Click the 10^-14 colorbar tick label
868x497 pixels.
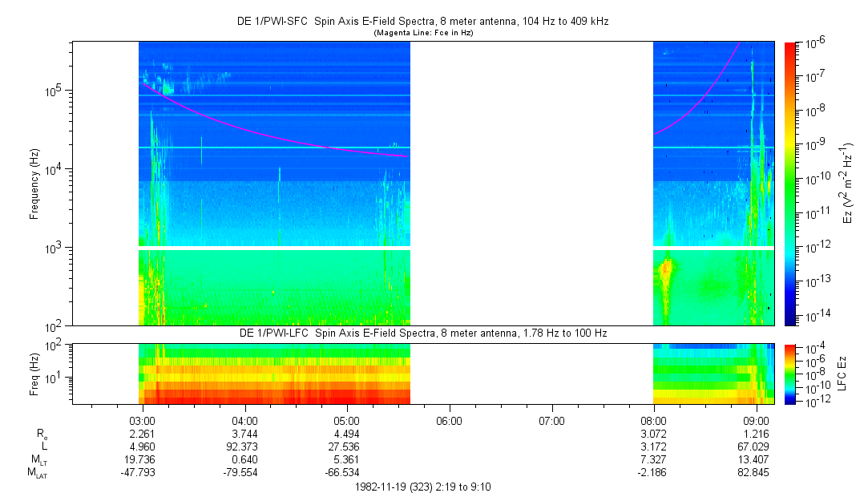tap(817, 316)
